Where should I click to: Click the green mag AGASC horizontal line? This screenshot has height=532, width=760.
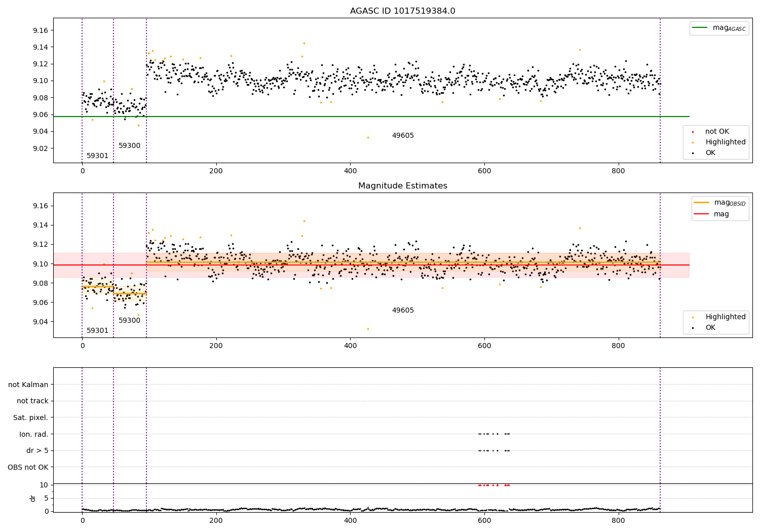click(x=371, y=117)
